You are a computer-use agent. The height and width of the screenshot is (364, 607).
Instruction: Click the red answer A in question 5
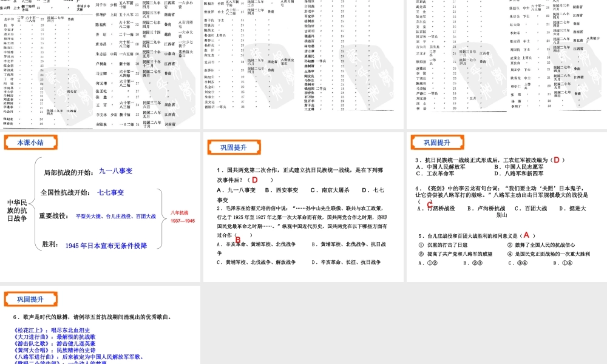point(526,235)
